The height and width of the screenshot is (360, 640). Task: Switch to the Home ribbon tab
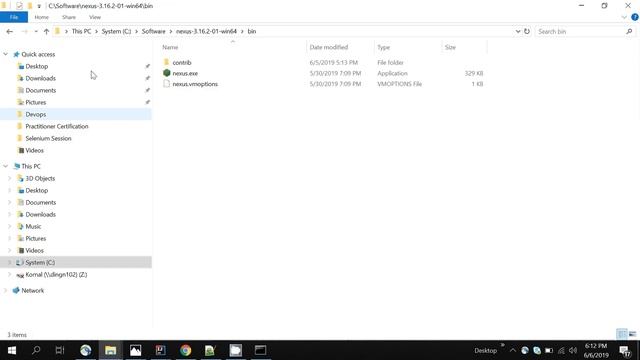[42, 17]
